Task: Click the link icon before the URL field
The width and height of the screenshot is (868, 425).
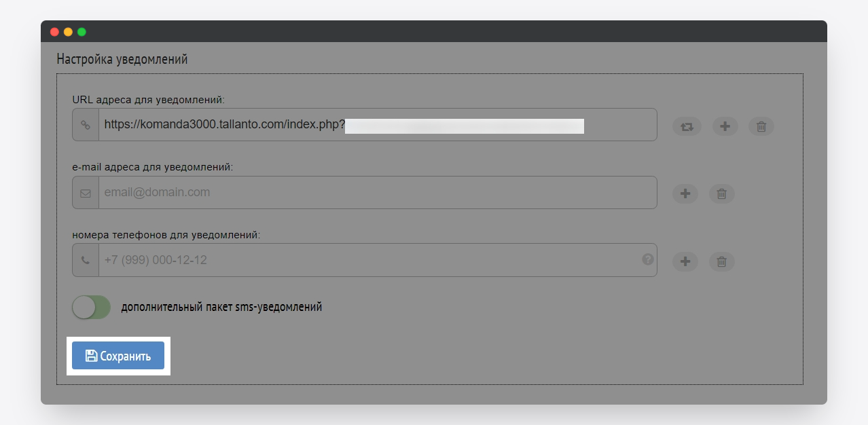Action: [86, 125]
